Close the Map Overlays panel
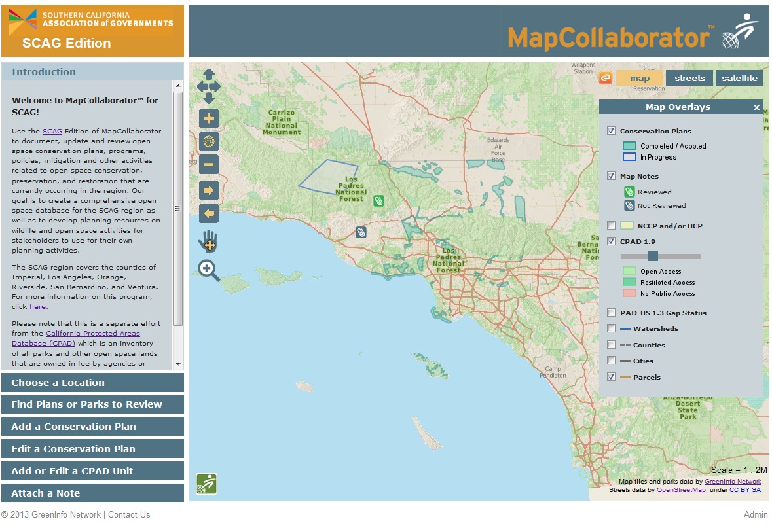The width and height of the screenshot is (772, 532). pyautogui.click(x=756, y=107)
